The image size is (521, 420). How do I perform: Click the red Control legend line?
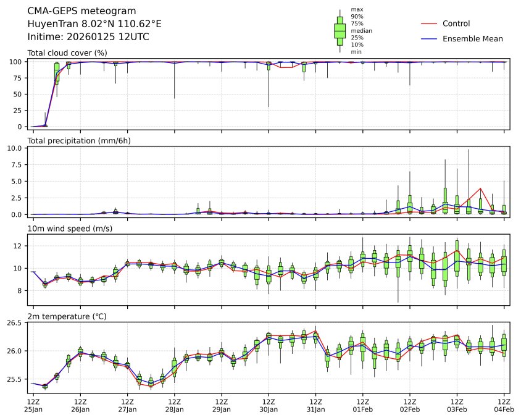(x=429, y=23)
